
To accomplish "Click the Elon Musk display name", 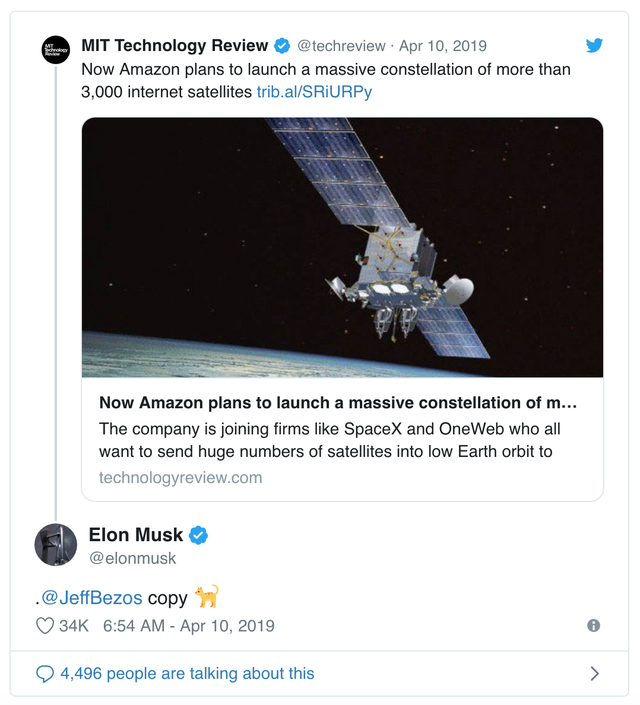I will [136, 535].
